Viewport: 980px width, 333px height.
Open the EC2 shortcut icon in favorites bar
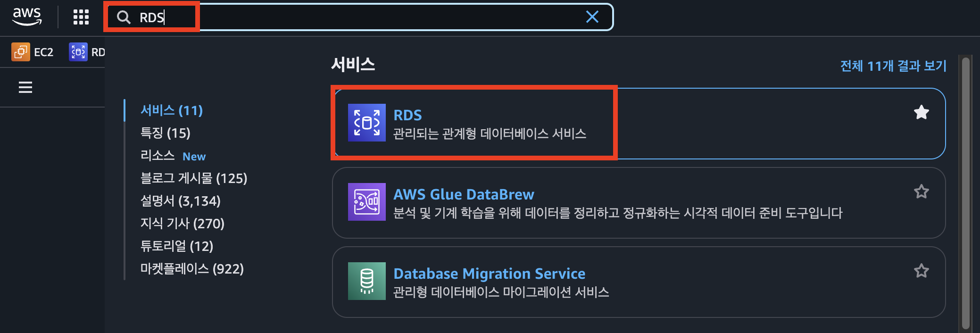[x=21, y=52]
